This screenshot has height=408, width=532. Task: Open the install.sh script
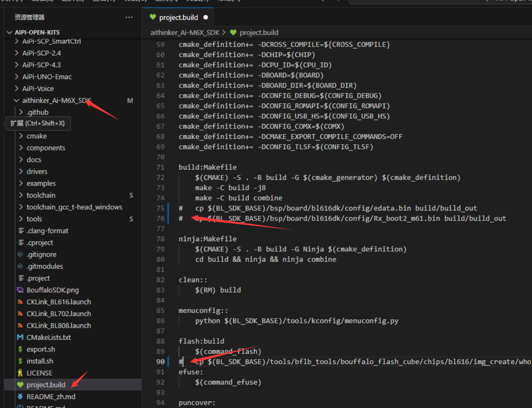(40, 361)
